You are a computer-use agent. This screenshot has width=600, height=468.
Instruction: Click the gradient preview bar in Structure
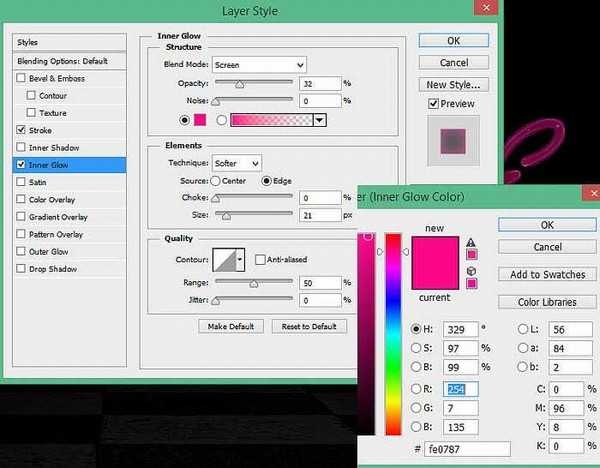(x=272, y=120)
